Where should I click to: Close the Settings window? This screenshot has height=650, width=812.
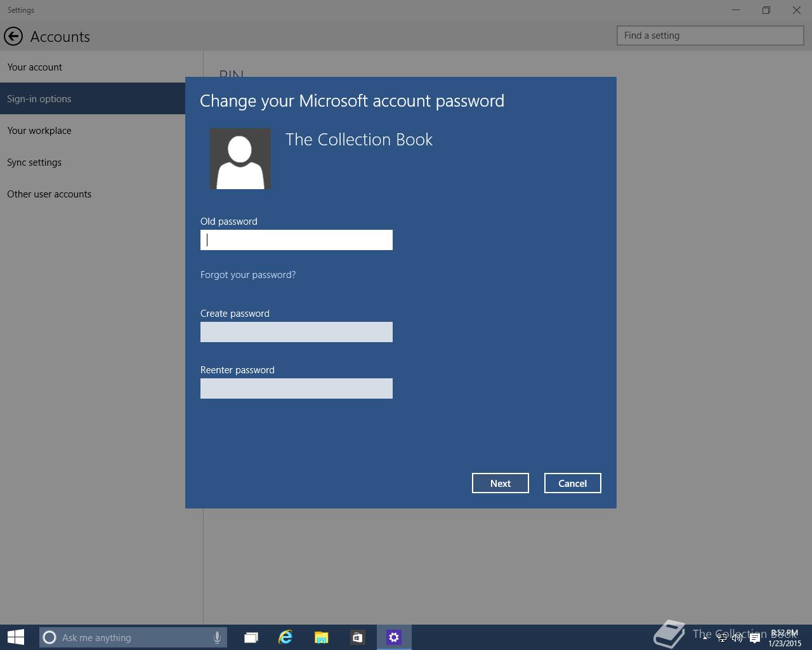(x=797, y=10)
